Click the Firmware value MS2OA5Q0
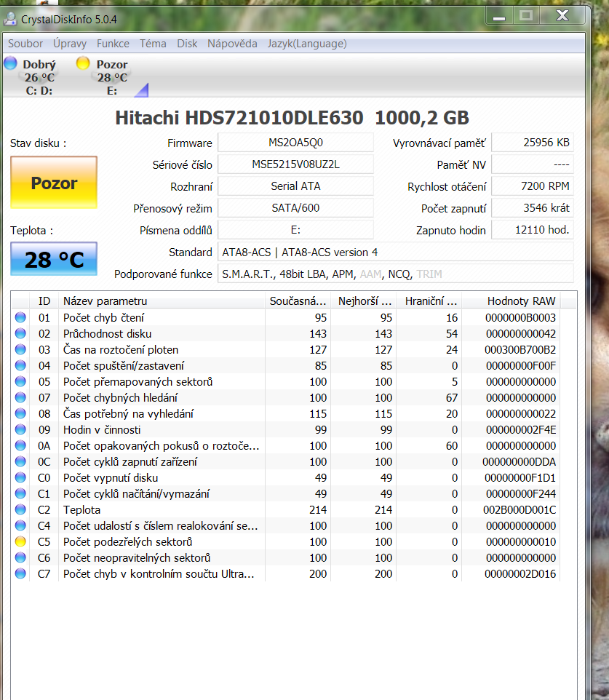 pos(295,143)
